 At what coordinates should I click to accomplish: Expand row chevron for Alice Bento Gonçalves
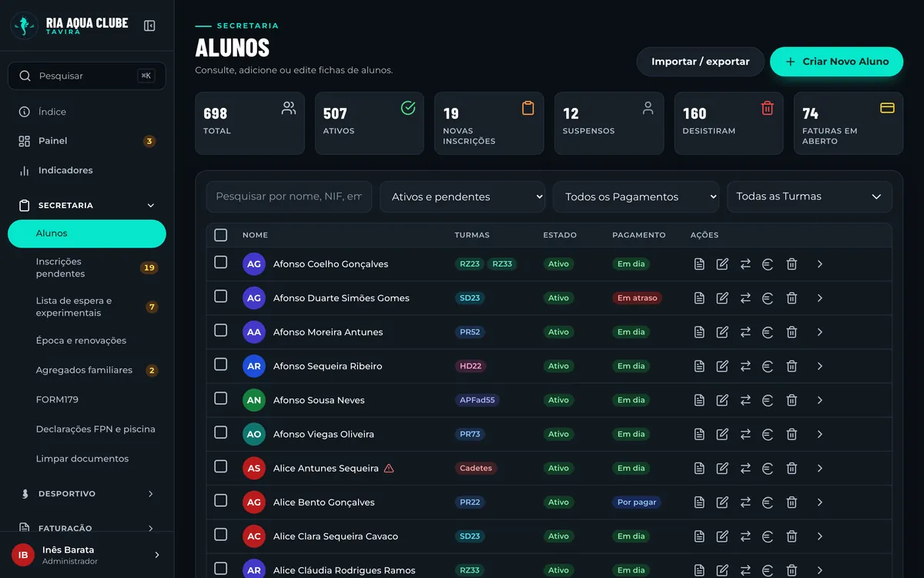tap(820, 502)
